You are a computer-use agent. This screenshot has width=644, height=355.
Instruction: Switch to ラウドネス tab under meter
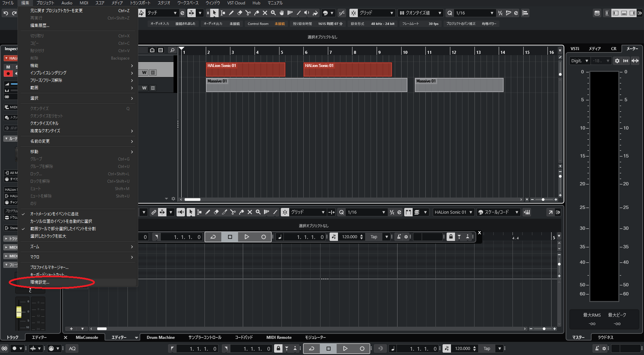coord(605,338)
